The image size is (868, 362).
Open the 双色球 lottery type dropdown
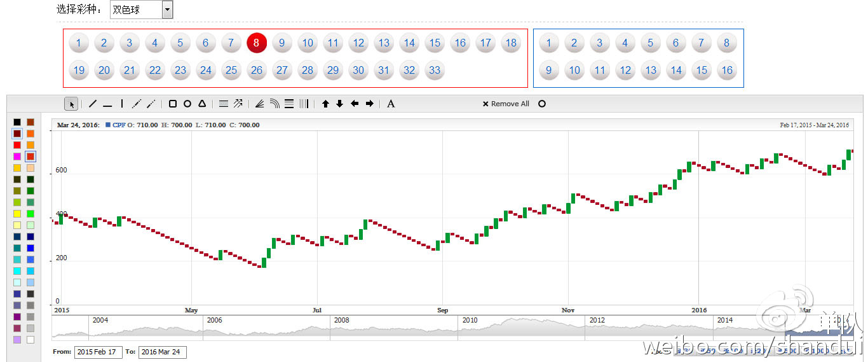pyautogui.click(x=167, y=9)
